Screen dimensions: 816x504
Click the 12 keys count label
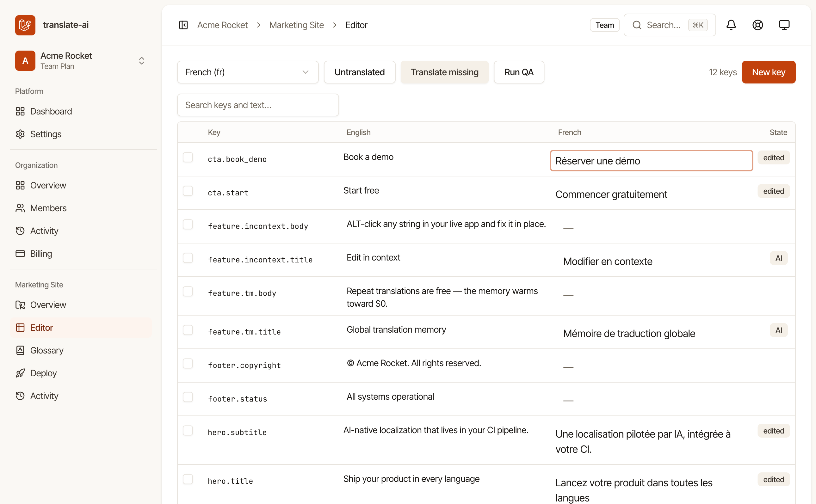tap(722, 72)
